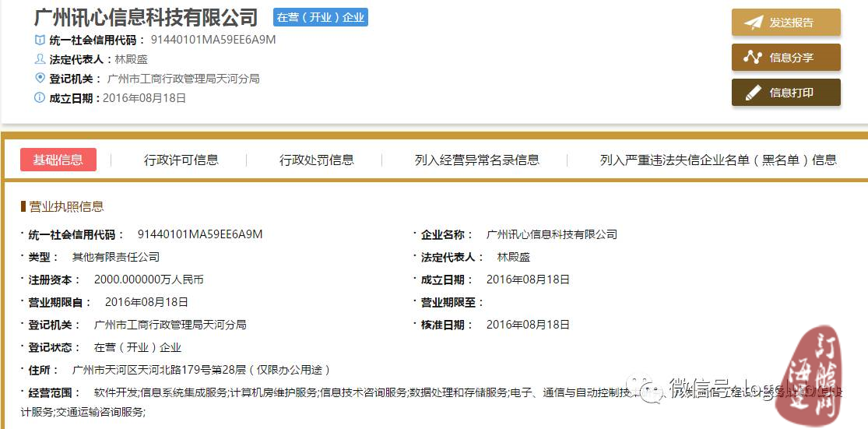Click the 营业期限至 label

pos(452,302)
